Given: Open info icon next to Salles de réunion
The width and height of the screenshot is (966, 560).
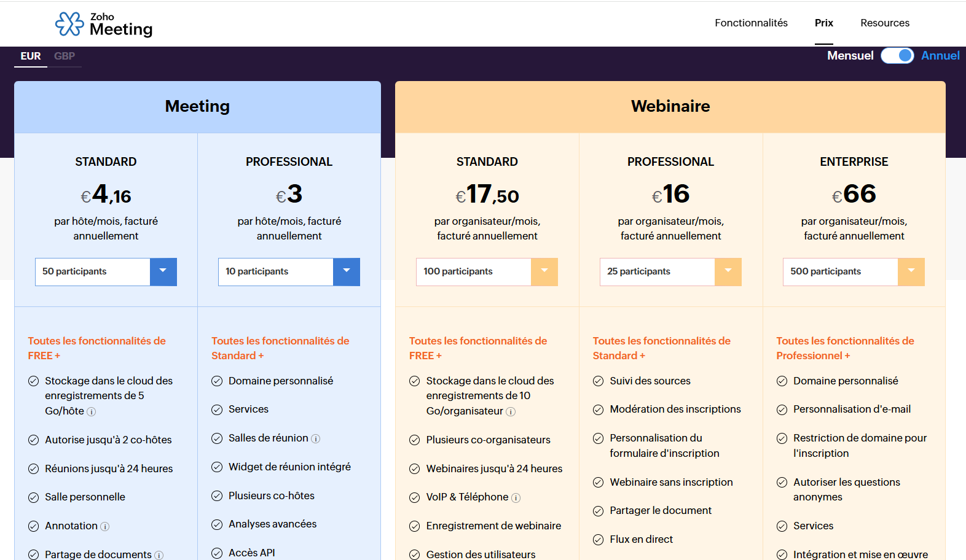Looking at the screenshot, I should point(315,439).
